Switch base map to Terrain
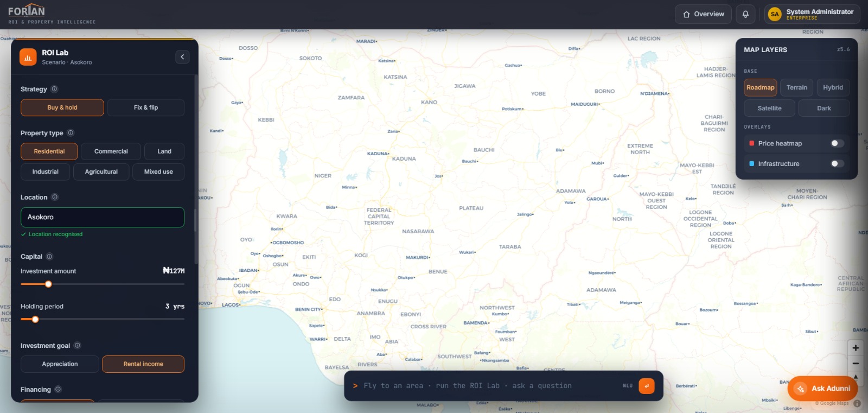Image resolution: width=868 pixels, height=413 pixels. pos(797,87)
